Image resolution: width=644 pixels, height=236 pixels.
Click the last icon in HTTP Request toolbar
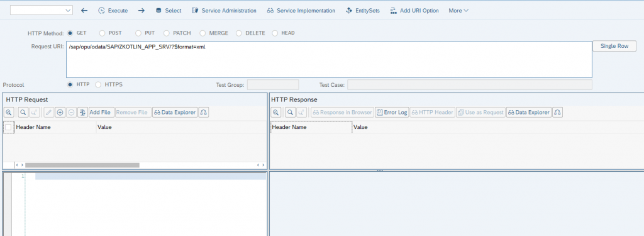pos(204,112)
